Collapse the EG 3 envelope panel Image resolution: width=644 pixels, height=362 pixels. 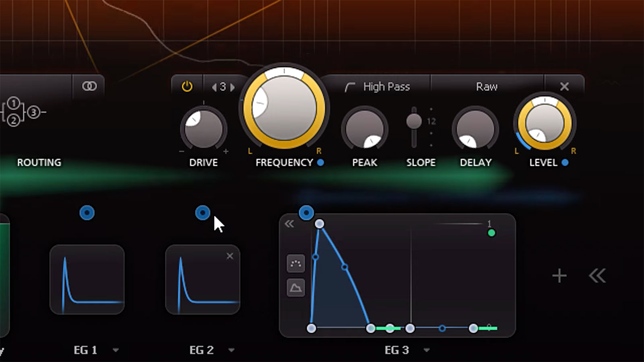pos(289,224)
